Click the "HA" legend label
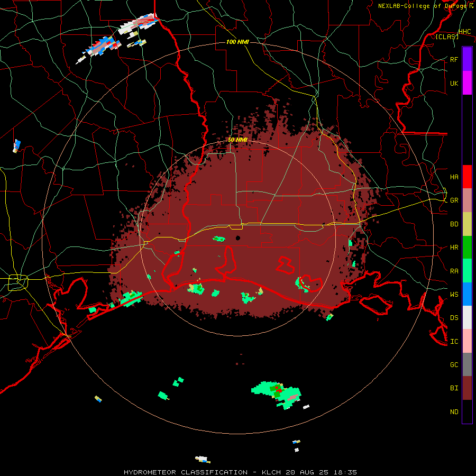Screen dimensions: 476x476 pos(454,177)
